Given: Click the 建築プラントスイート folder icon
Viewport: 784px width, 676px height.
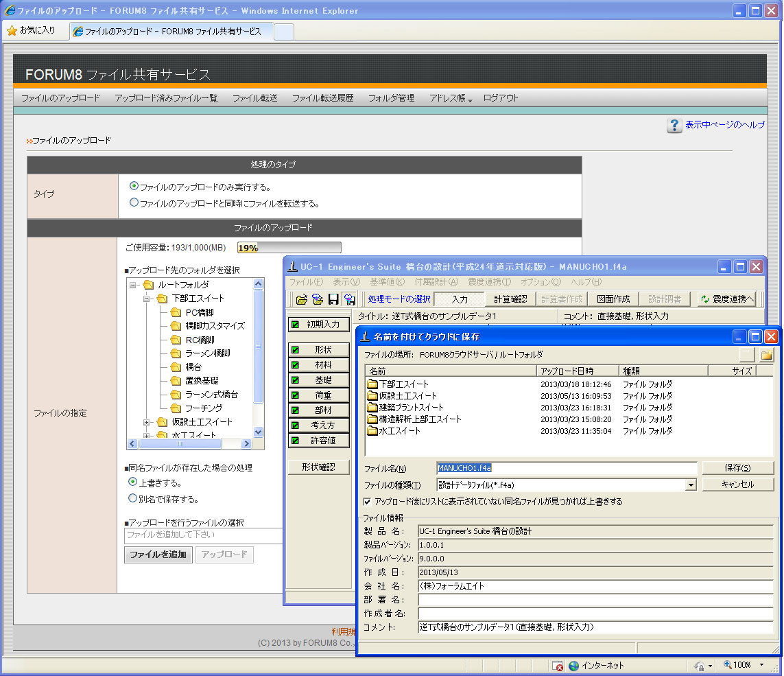Looking at the screenshot, I should tap(372, 407).
